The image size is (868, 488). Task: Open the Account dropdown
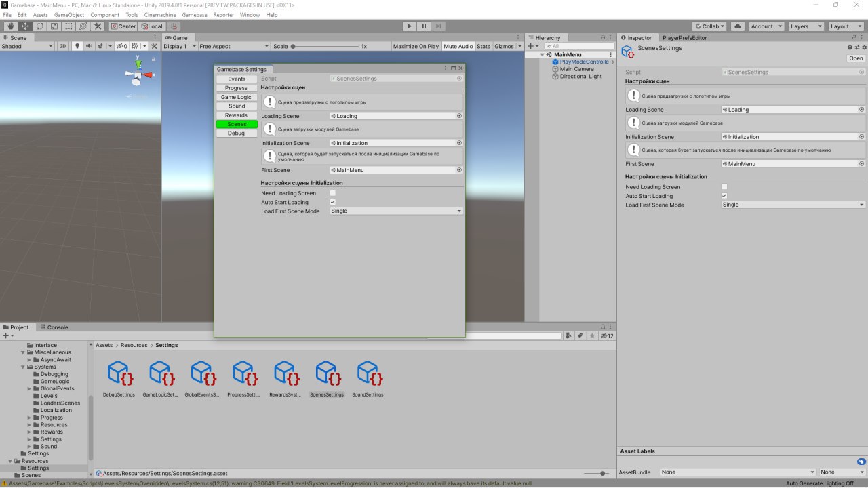click(x=766, y=26)
